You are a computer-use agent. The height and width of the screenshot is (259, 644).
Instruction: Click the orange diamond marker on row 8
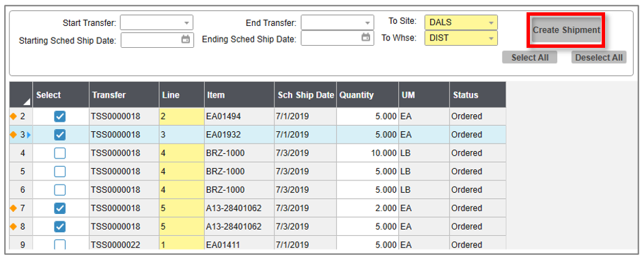click(x=14, y=226)
